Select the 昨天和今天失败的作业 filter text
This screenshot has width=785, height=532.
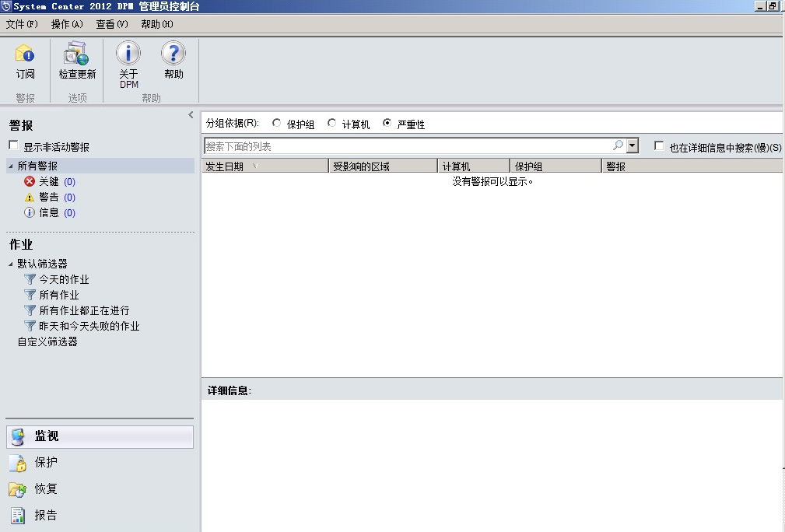coord(89,327)
